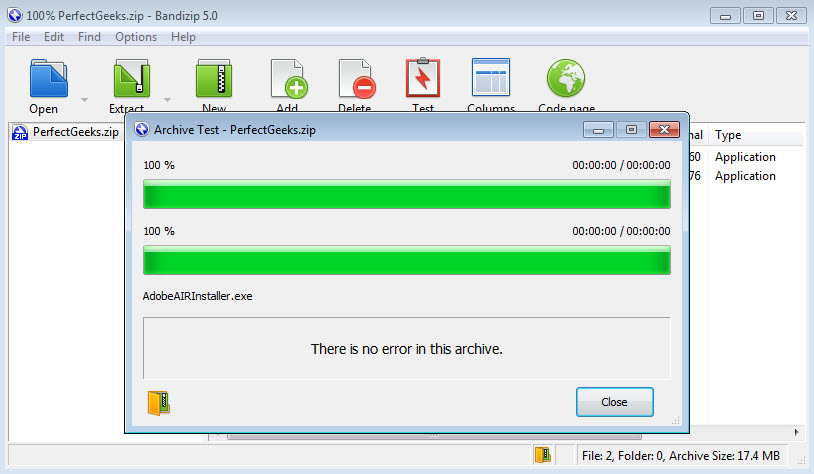
Task: Click the Code page globe icon
Action: pos(566,78)
